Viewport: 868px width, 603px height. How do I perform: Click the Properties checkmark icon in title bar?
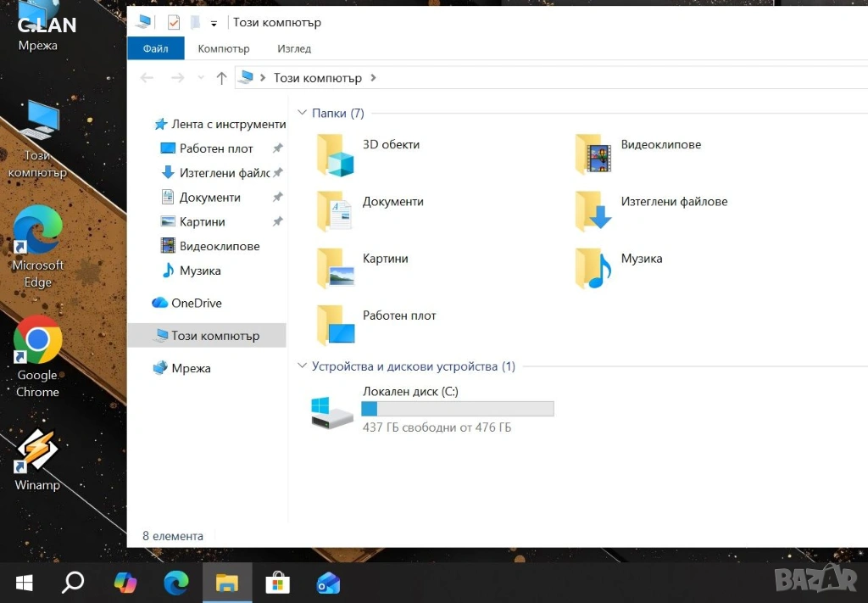pos(174,23)
